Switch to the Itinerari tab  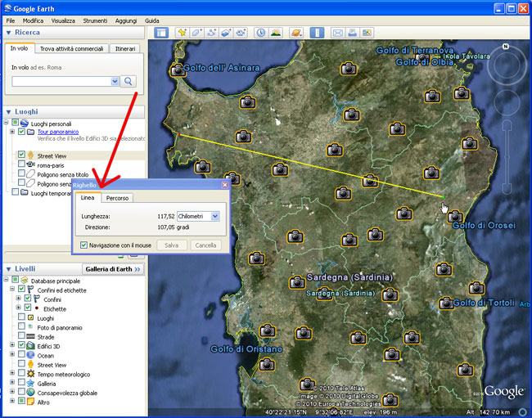click(x=125, y=49)
